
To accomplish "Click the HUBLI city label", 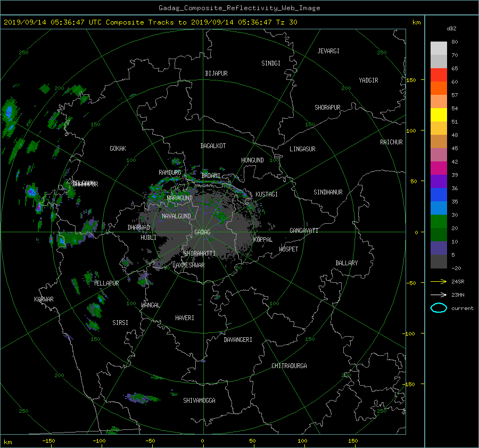I will tap(148, 238).
